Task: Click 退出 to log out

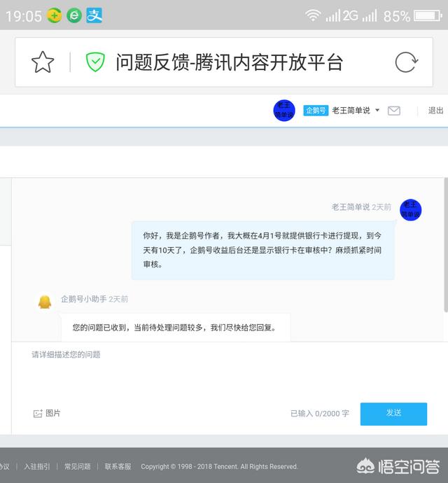Action: [x=435, y=111]
